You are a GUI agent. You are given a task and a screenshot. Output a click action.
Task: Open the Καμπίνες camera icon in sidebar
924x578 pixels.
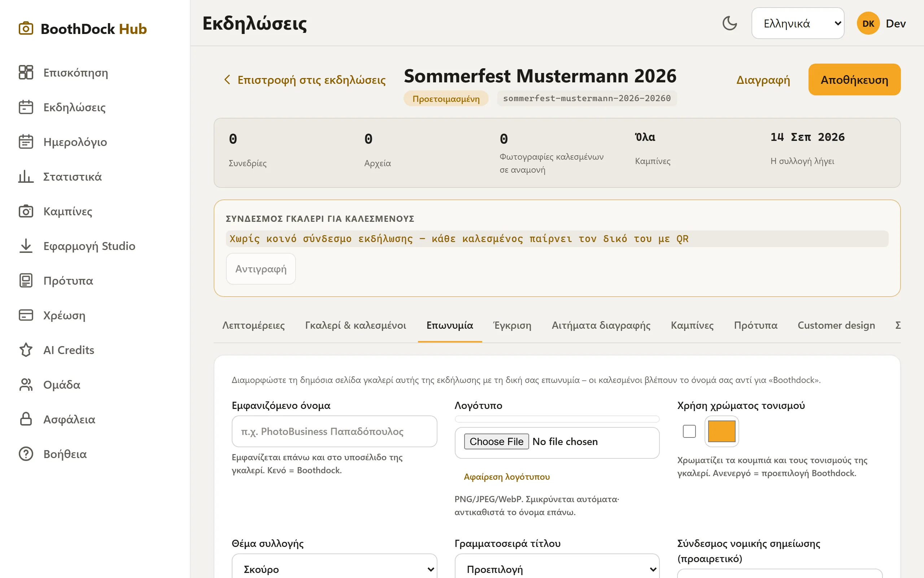(26, 211)
